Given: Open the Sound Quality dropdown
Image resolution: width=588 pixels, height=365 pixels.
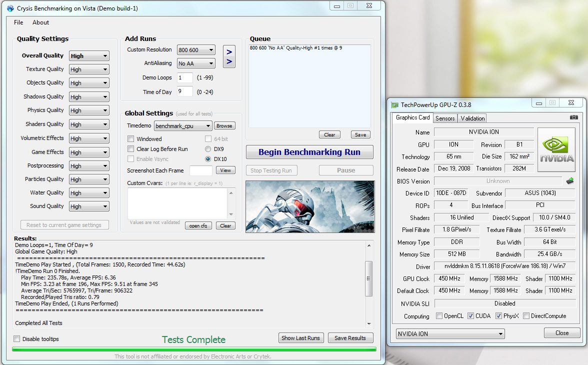Looking at the screenshot, I should [x=89, y=206].
